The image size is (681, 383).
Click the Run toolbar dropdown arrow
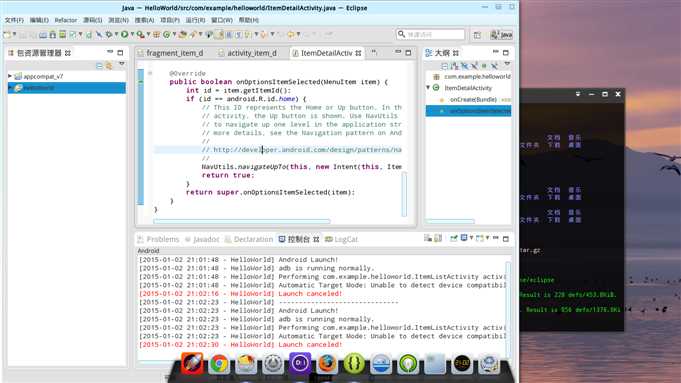pos(132,34)
